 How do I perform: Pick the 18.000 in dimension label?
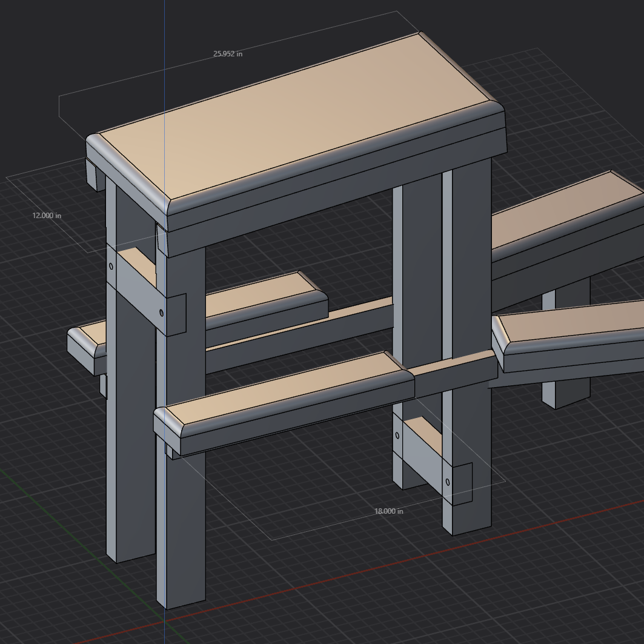coord(388,511)
